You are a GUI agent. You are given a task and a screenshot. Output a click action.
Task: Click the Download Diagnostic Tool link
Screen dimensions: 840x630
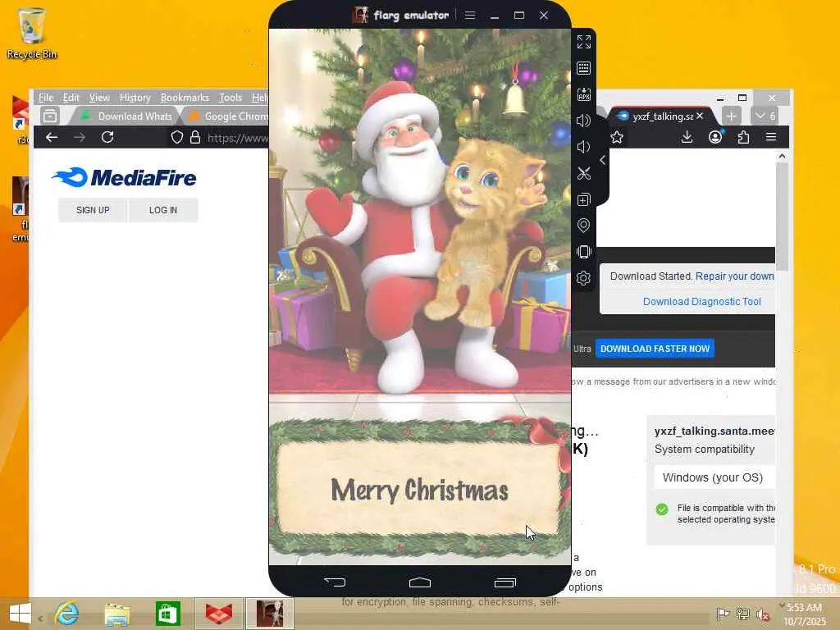pos(702,302)
